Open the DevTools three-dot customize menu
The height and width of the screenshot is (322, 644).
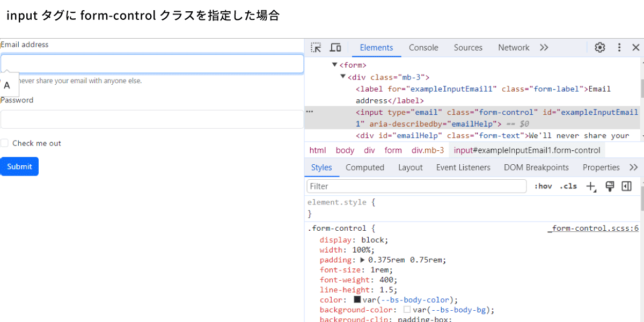coord(619,48)
